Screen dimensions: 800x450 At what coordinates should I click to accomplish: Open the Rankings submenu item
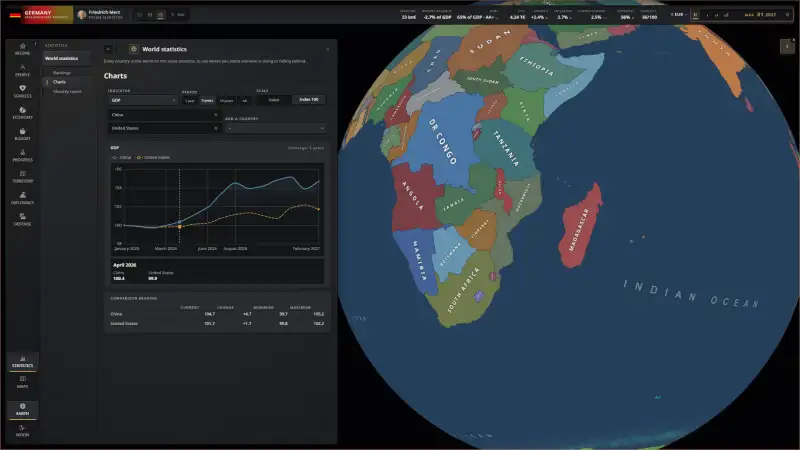pyautogui.click(x=62, y=73)
